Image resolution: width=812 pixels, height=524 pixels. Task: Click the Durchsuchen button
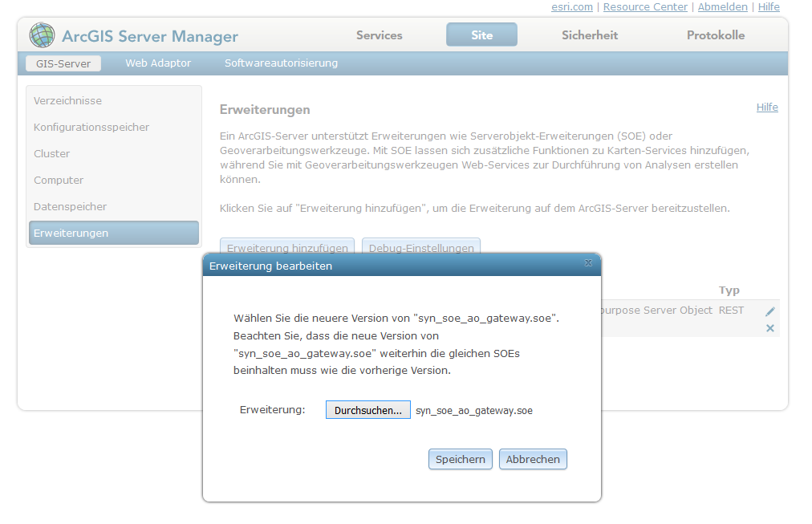click(x=367, y=409)
